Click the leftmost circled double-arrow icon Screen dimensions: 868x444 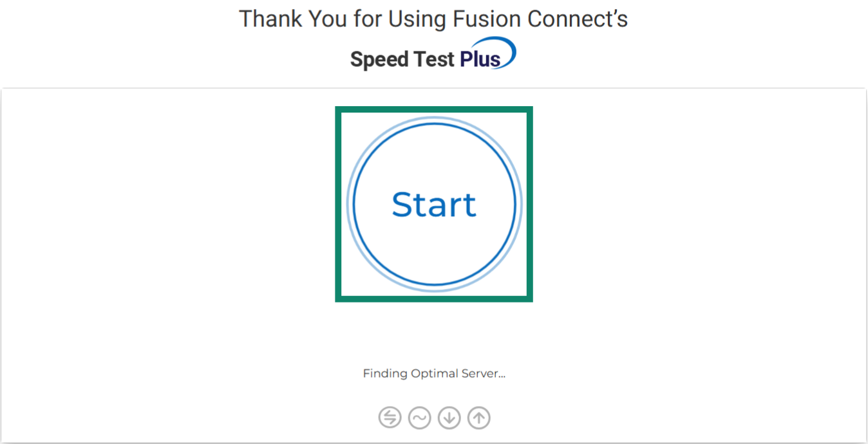pyautogui.click(x=389, y=417)
